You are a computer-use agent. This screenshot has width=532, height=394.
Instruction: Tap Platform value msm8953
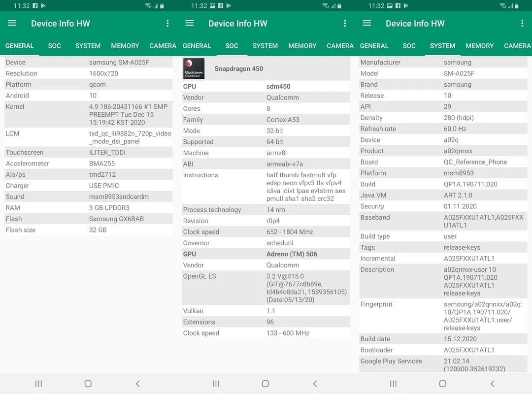pos(459,173)
